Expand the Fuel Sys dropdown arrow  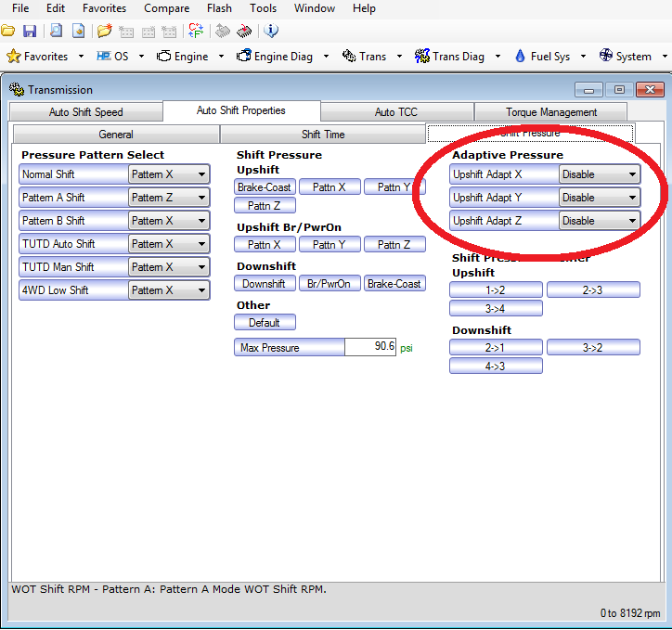point(583,56)
